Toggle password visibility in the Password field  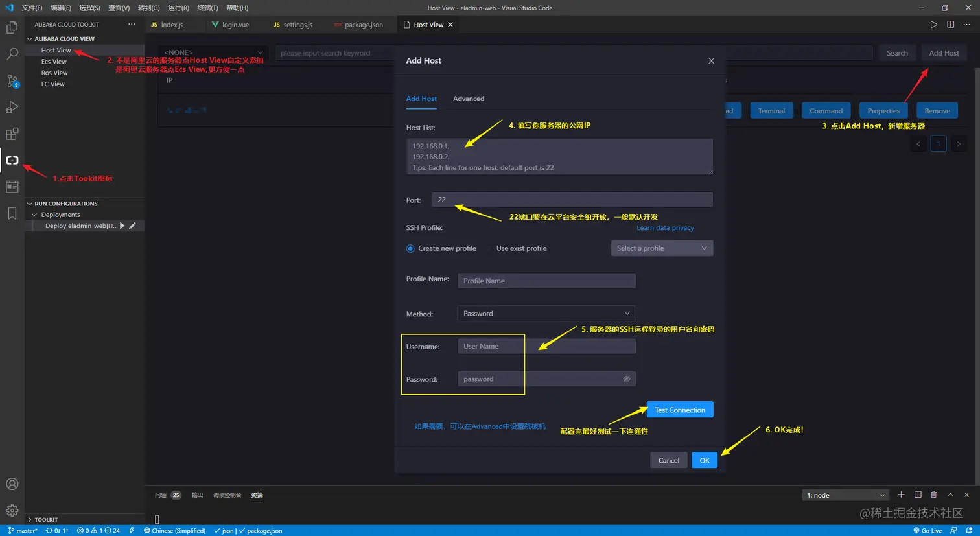coord(626,379)
